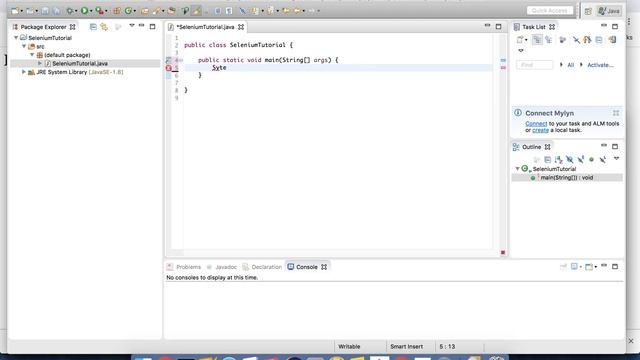Open the Task List view menu arrow

[521, 51]
